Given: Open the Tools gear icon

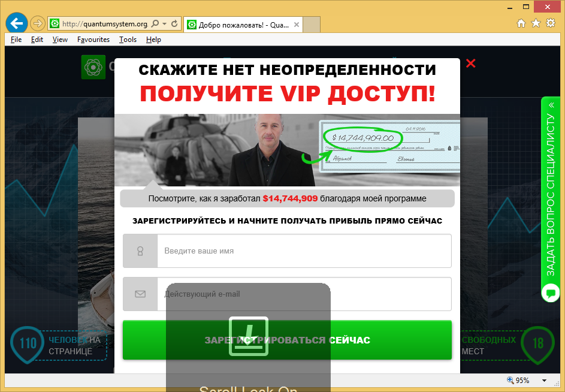Looking at the screenshot, I should [x=551, y=23].
